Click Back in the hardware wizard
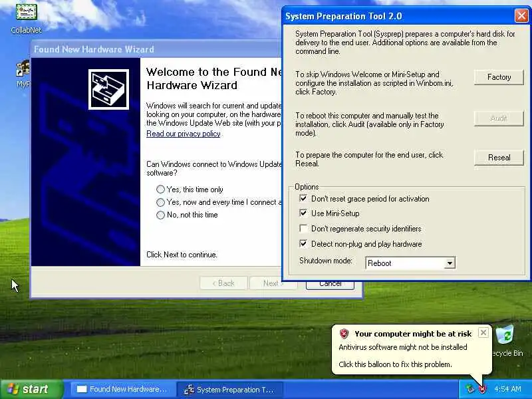 point(223,283)
